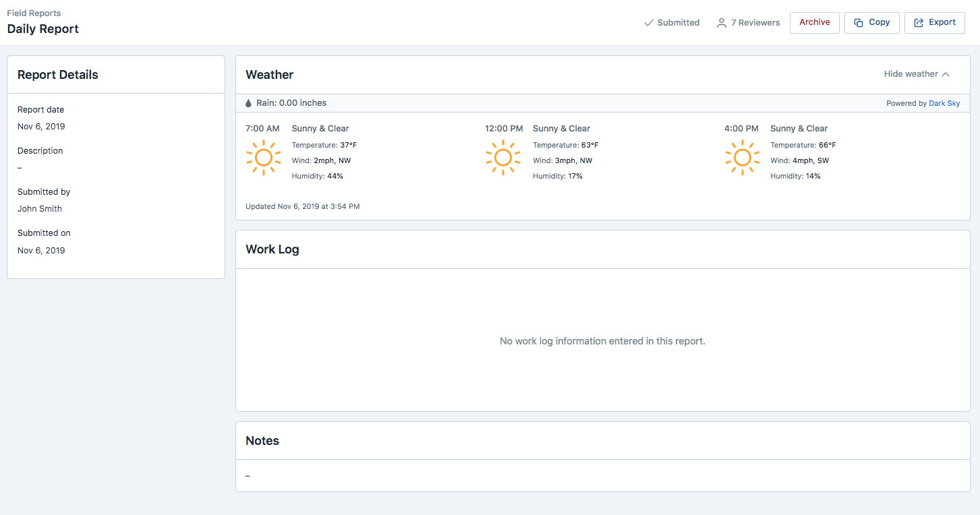Click the Copy button
Image resolution: width=980 pixels, height=515 pixels.
(x=872, y=22)
